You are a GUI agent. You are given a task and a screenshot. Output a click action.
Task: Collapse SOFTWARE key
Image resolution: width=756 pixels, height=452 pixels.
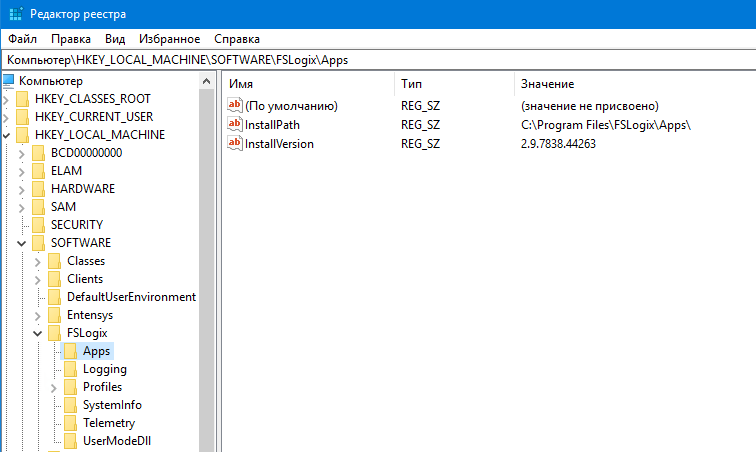[22, 244]
